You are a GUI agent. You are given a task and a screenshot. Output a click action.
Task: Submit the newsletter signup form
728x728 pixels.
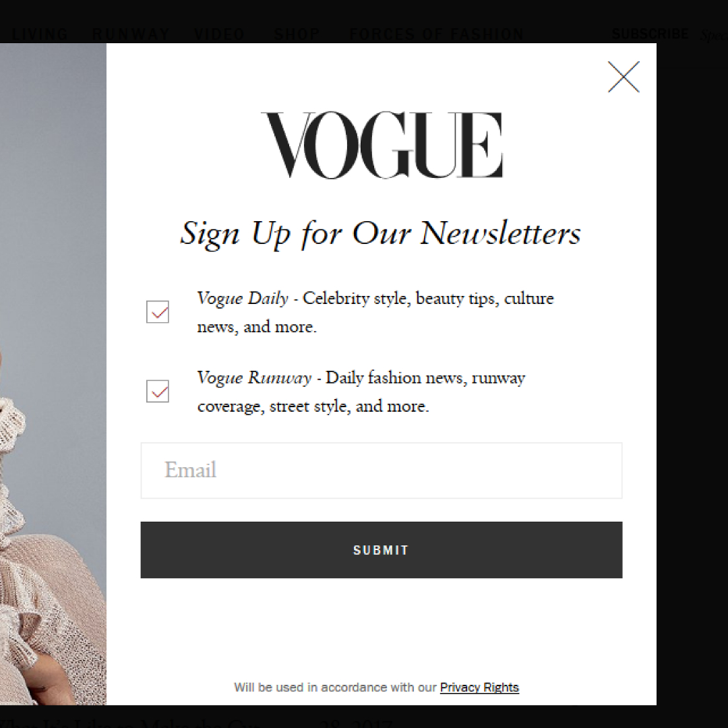381,550
